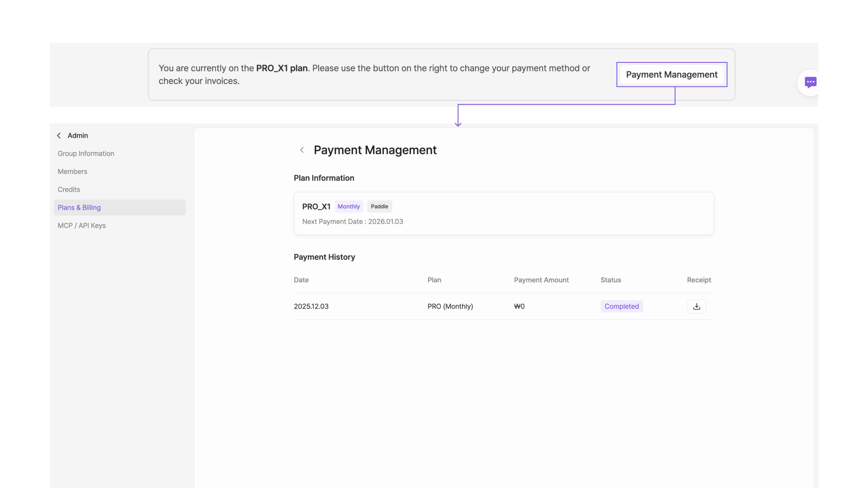868x488 pixels.
Task: Click the PRO_X1 plan name
Action: (x=316, y=206)
